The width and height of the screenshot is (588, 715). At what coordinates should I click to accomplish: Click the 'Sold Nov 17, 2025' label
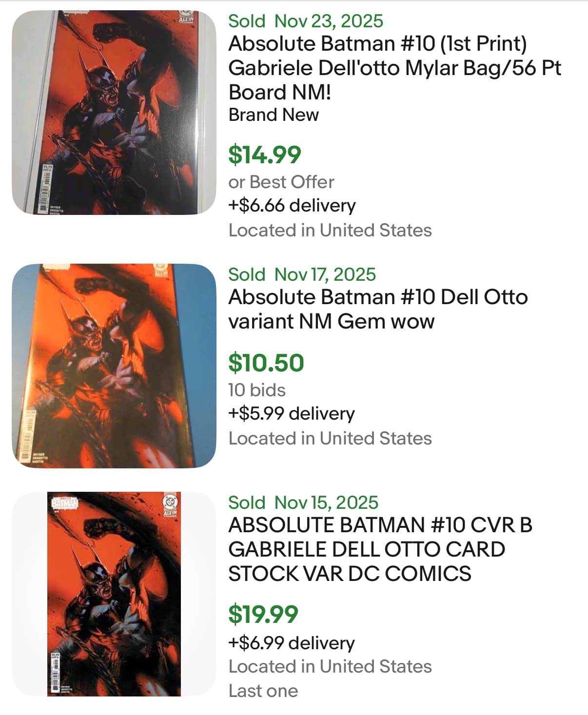pyautogui.click(x=302, y=274)
